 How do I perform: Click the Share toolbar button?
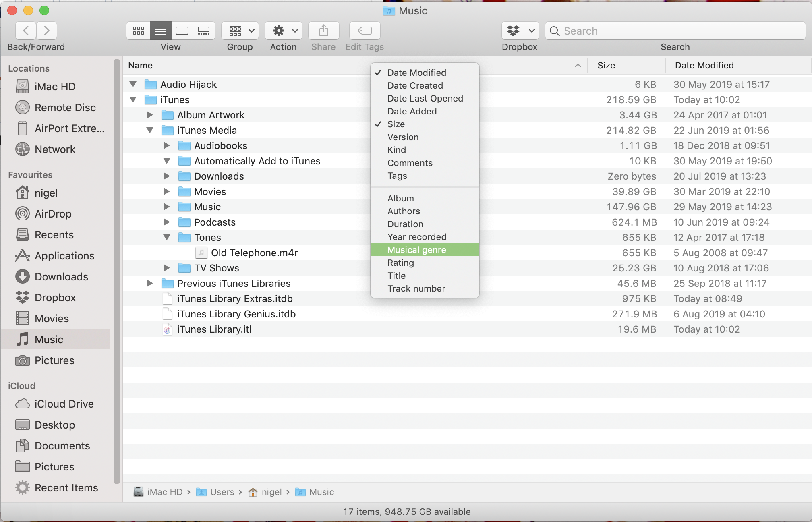[324, 31]
